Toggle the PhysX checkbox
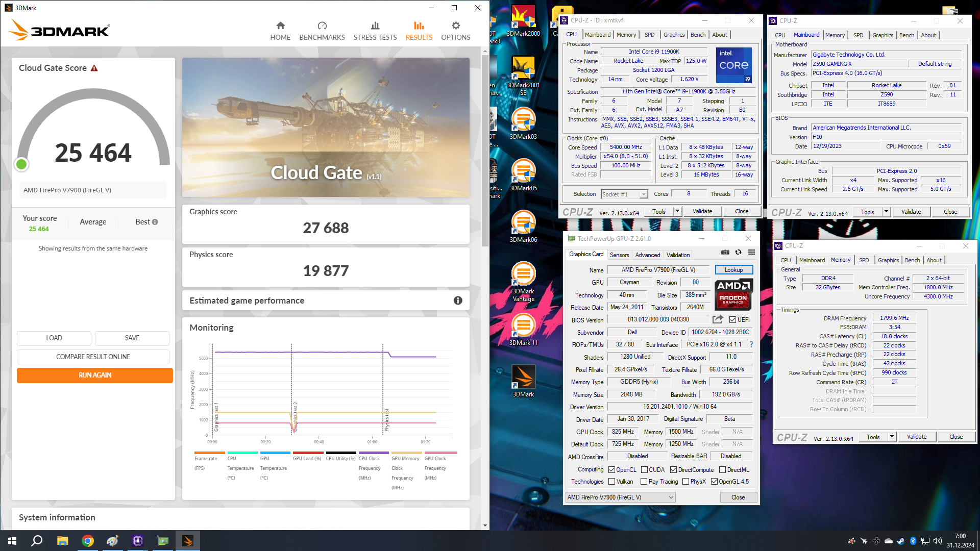This screenshot has height=551, width=980. 685,482
